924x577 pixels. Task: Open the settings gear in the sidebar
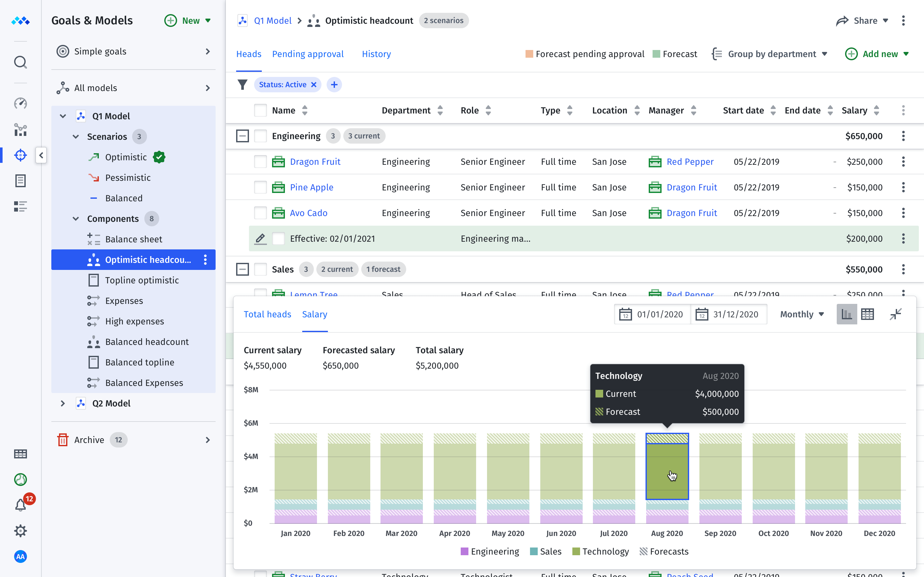[20, 531]
